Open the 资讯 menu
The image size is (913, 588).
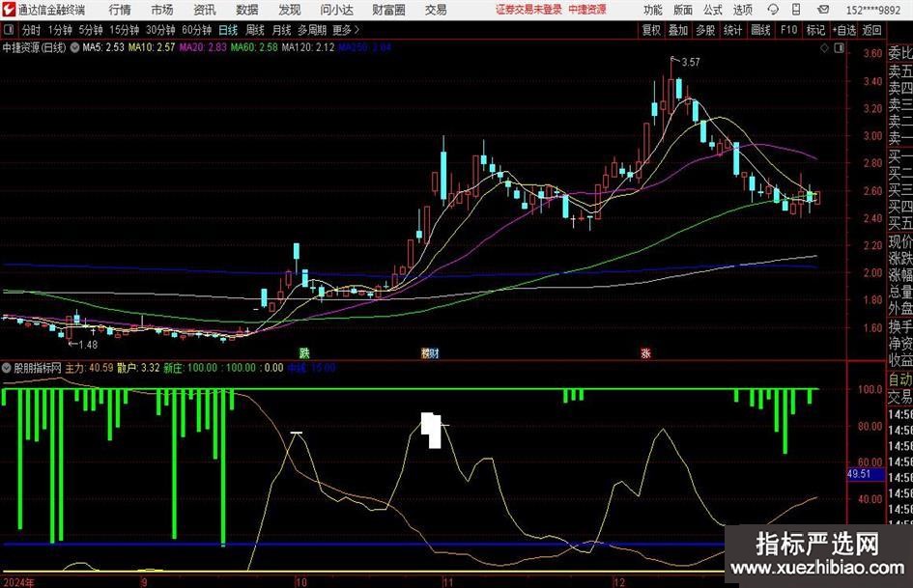(205, 10)
